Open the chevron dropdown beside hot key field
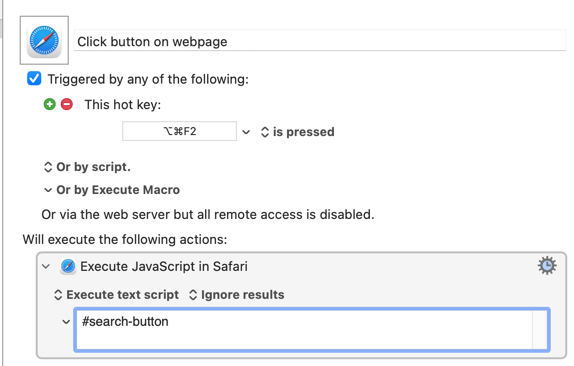This screenshot has width=574, height=366. tap(246, 132)
